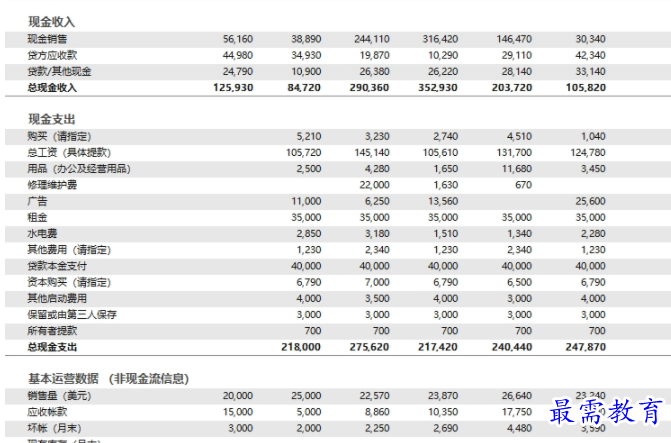Select the 352,930 total income cell
Viewport: 671px width, 443px height.
[x=438, y=88]
